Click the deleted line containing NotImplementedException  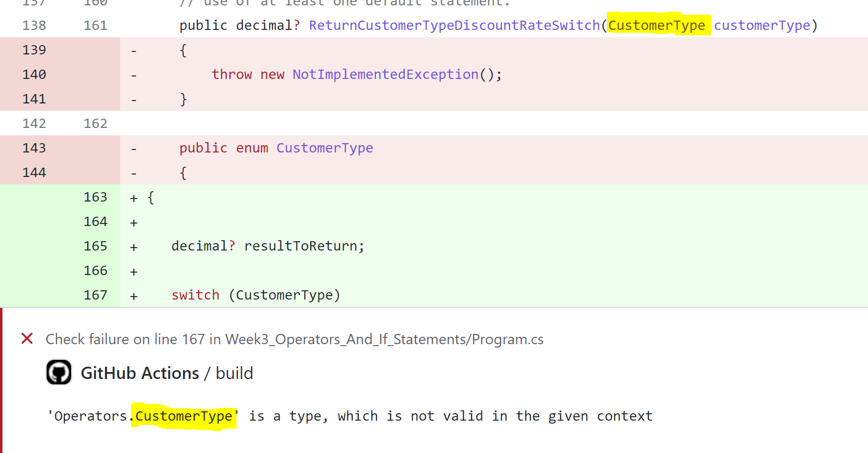tap(357, 74)
